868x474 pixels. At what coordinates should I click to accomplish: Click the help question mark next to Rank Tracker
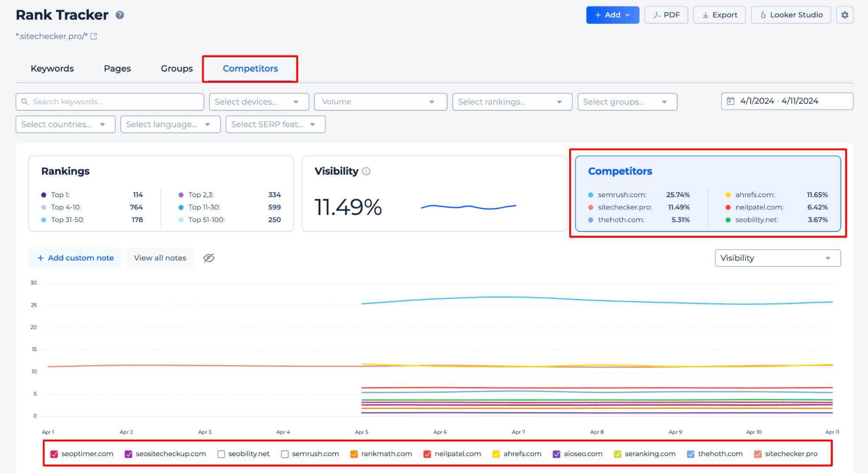120,15
